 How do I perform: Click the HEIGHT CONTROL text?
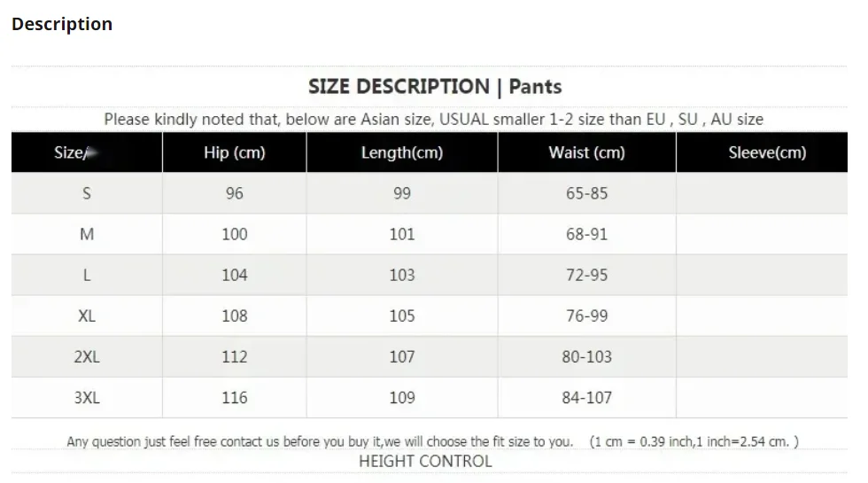(425, 461)
